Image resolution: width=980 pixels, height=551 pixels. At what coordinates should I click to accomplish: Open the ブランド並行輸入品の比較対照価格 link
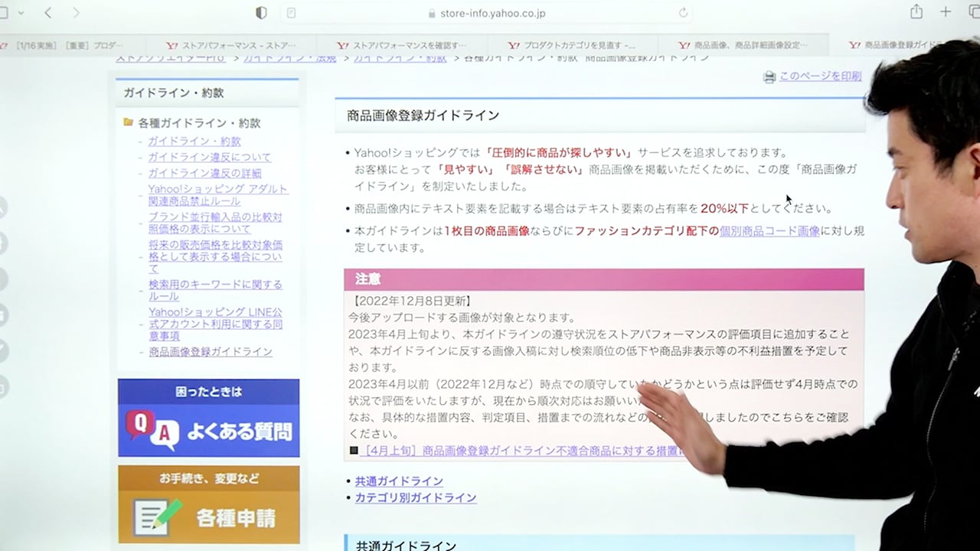215,223
